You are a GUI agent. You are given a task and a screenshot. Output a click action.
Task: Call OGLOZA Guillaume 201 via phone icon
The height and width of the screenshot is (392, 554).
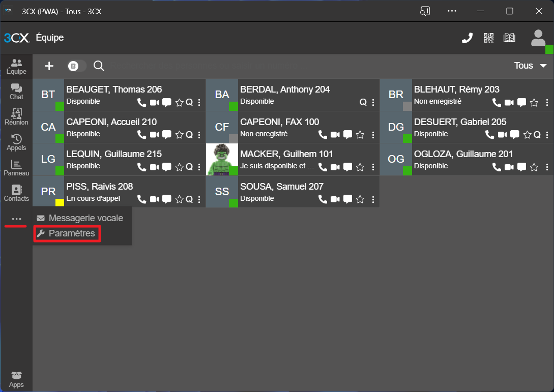coord(497,167)
